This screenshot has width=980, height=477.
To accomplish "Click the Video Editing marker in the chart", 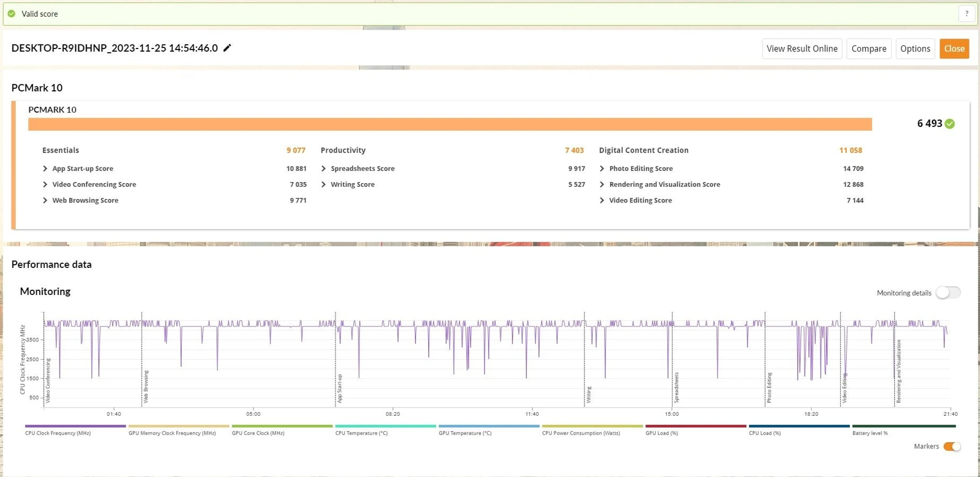I will point(844,388).
